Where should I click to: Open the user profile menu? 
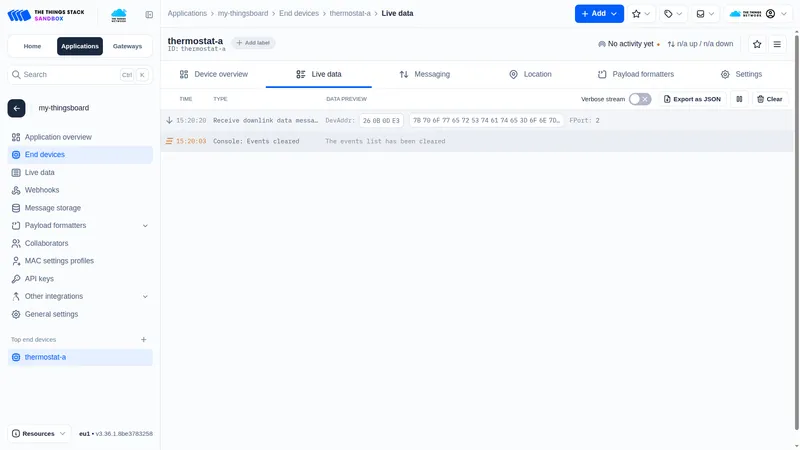(758, 14)
